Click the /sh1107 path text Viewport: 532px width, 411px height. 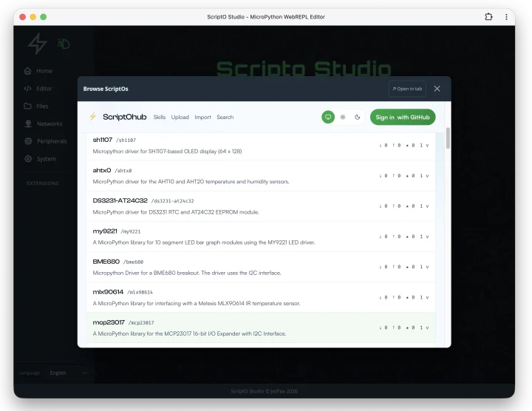click(126, 140)
